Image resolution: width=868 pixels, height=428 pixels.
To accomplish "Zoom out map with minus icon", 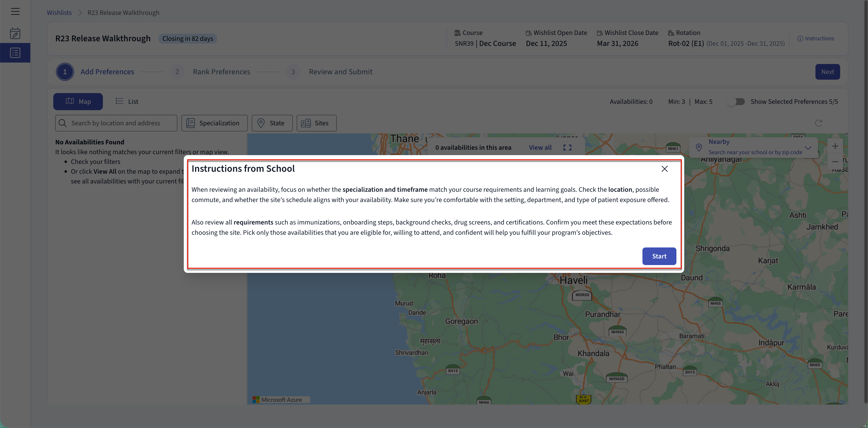I will (x=835, y=162).
